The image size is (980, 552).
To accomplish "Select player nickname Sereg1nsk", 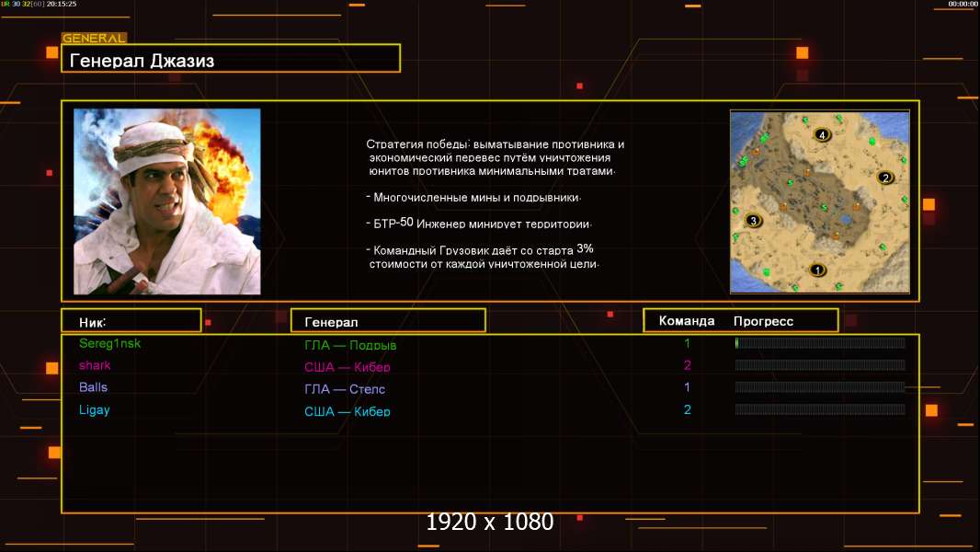I will (x=110, y=343).
